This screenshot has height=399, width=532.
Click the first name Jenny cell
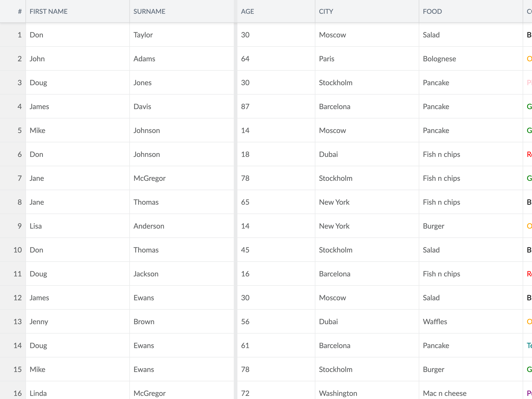[x=78, y=322]
